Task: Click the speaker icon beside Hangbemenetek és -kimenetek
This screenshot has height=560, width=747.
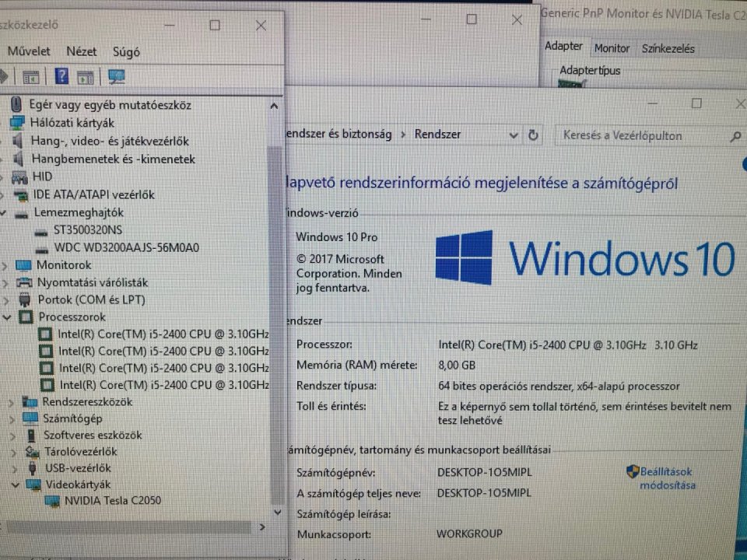Action: [19, 159]
